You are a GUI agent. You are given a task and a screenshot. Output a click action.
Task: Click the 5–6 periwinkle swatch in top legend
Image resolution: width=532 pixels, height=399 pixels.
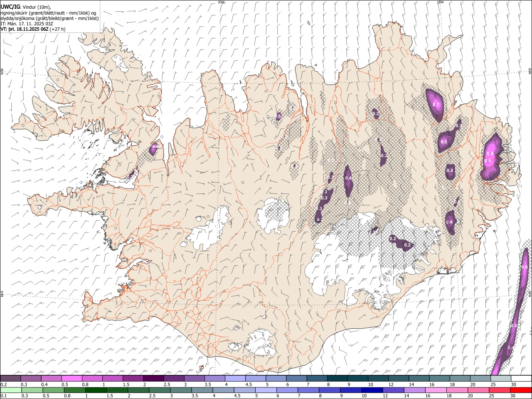click(276, 378)
